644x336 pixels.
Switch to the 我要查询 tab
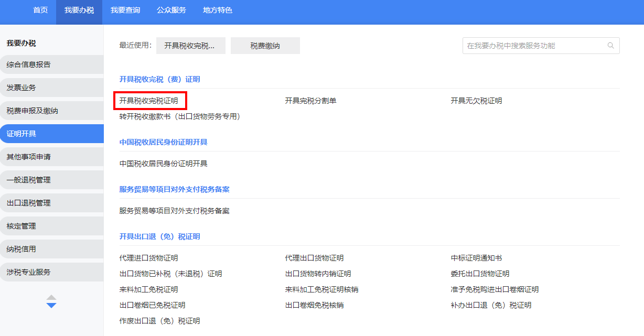point(125,10)
